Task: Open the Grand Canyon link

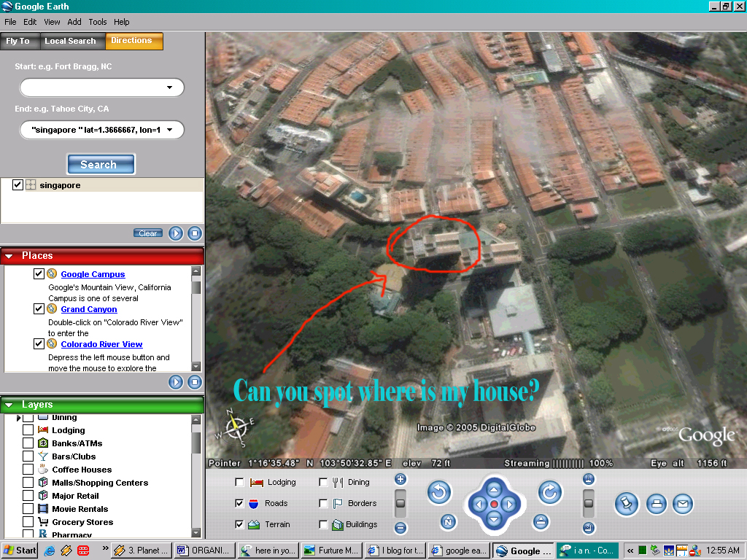Action: [89, 309]
